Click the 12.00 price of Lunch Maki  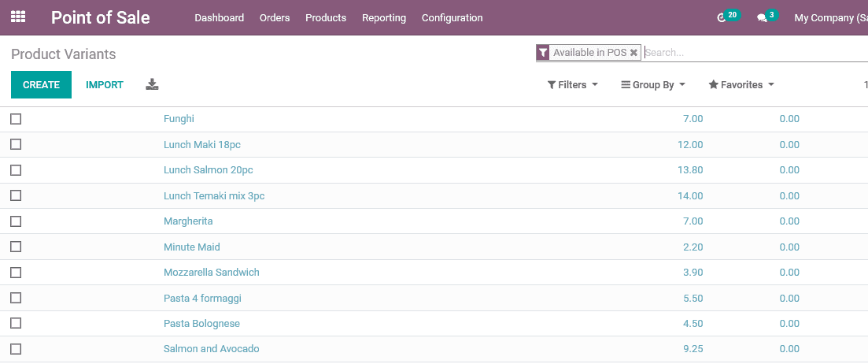click(x=690, y=145)
